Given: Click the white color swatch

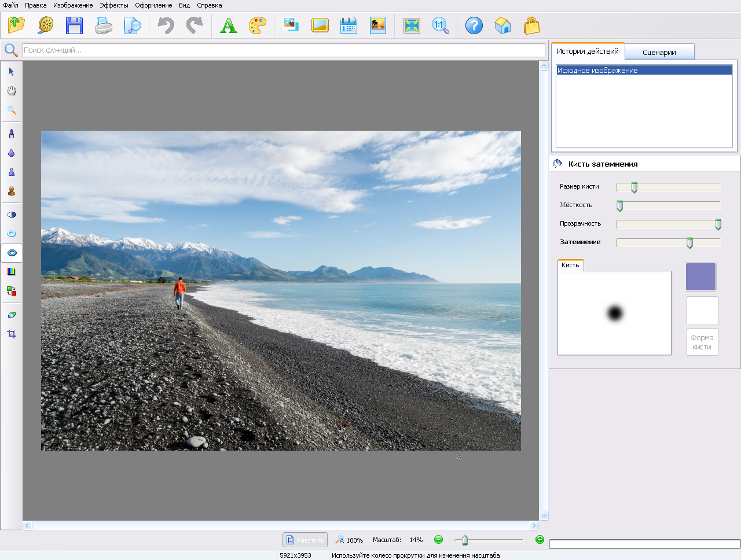Looking at the screenshot, I should pyautogui.click(x=702, y=311).
